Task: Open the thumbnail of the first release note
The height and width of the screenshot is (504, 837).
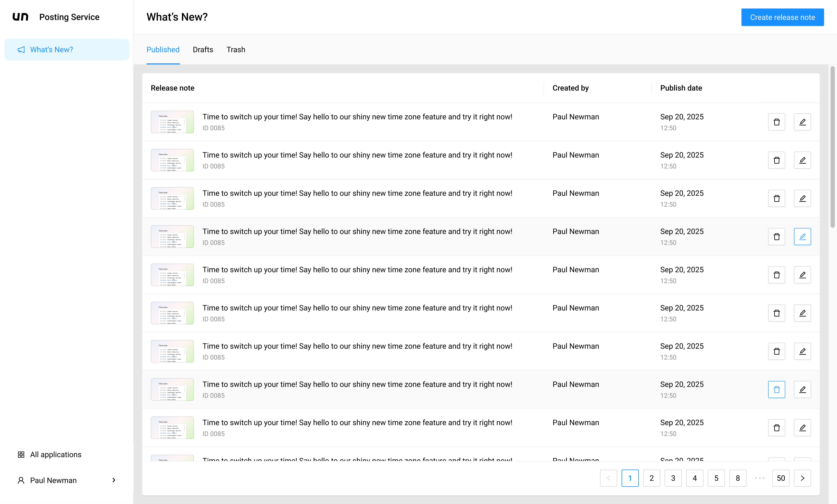Action: coord(172,122)
